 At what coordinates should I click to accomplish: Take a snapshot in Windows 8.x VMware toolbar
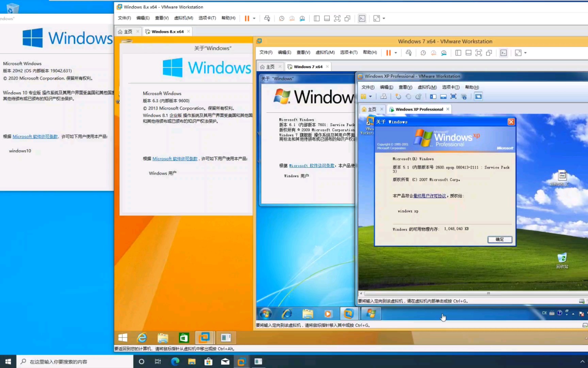(281, 18)
